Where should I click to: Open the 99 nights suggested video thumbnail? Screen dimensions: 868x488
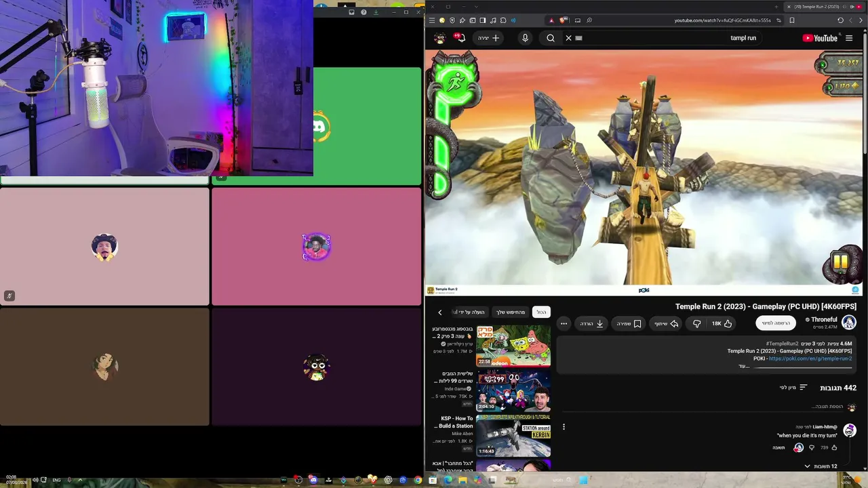click(513, 391)
